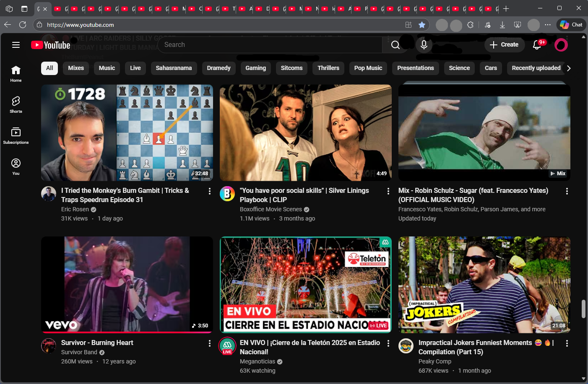
Task: Open title 'I Tried the Monkey's Bum Gambit'
Action: point(125,195)
